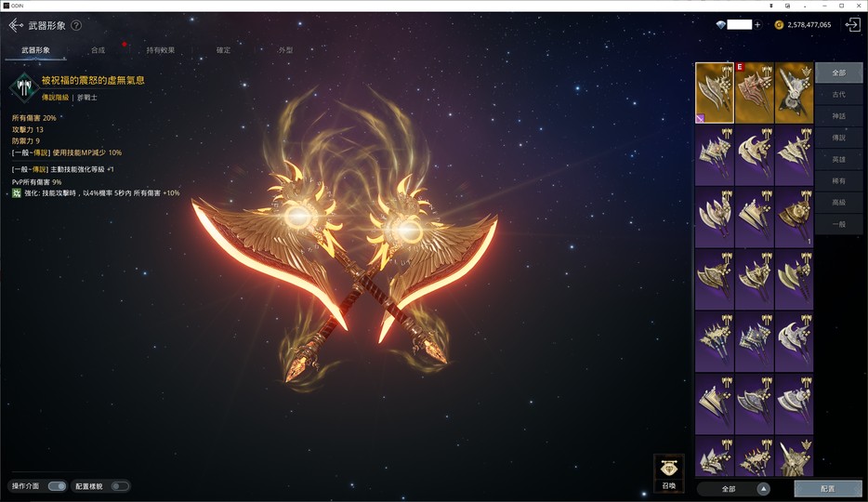The image size is (868, 502).
Task: Filter by 古代 grade
Action: pyautogui.click(x=838, y=94)
